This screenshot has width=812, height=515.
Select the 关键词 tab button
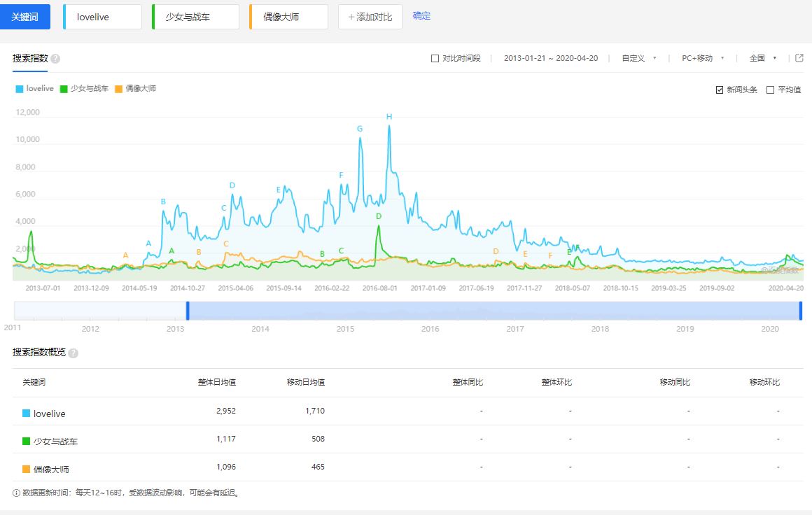tap(25, 17)
